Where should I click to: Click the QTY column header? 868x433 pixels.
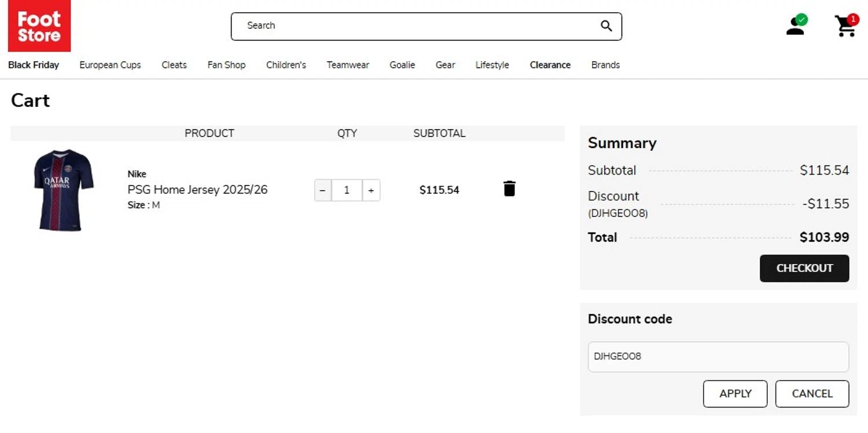(x=347, y=134)
